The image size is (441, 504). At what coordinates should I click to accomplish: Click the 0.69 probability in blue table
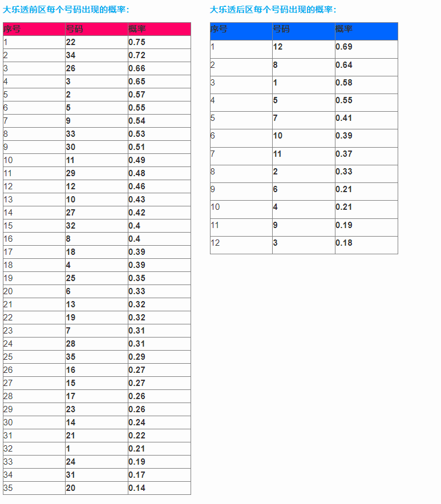[x=344, y=47]
